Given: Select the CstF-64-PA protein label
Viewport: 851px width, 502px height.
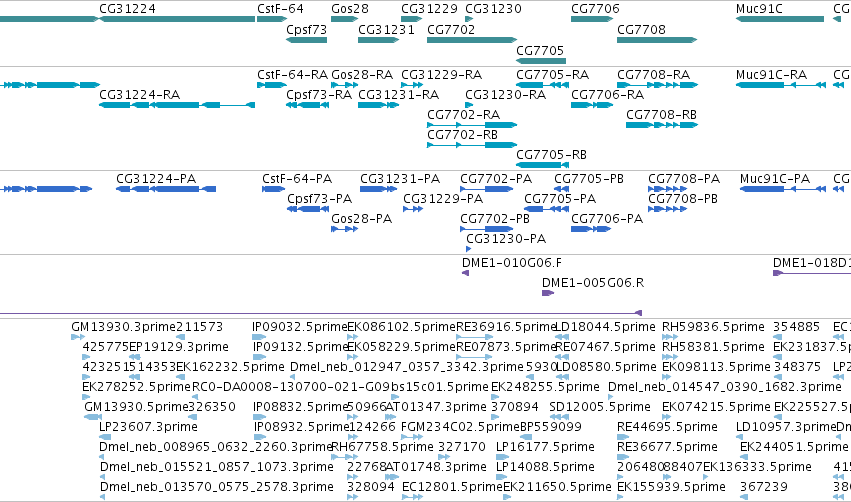Looking at the screenshot, I should (296, 179).
